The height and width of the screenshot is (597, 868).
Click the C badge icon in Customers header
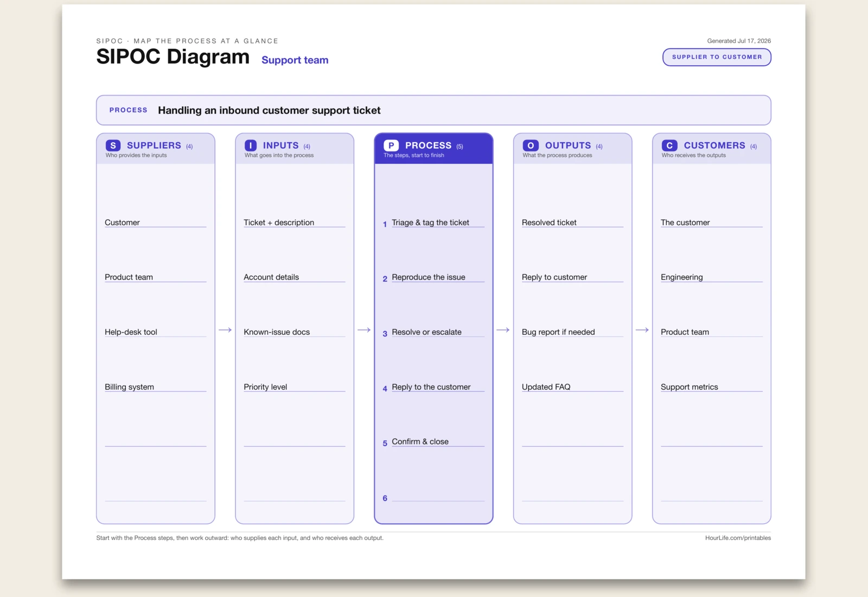click(x=669, y=145)
